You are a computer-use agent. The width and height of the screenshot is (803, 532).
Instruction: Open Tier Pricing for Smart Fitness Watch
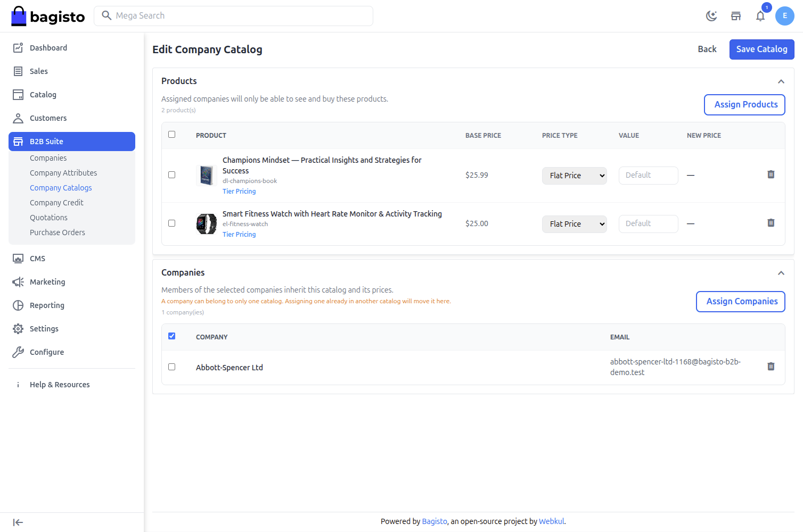coord(239,235)
